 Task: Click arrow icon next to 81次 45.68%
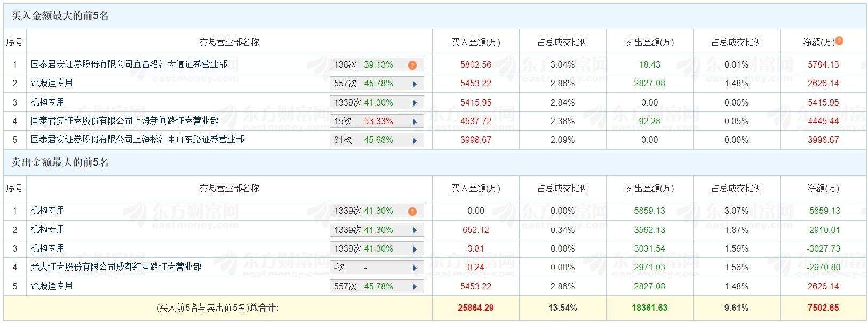(414, 140)
